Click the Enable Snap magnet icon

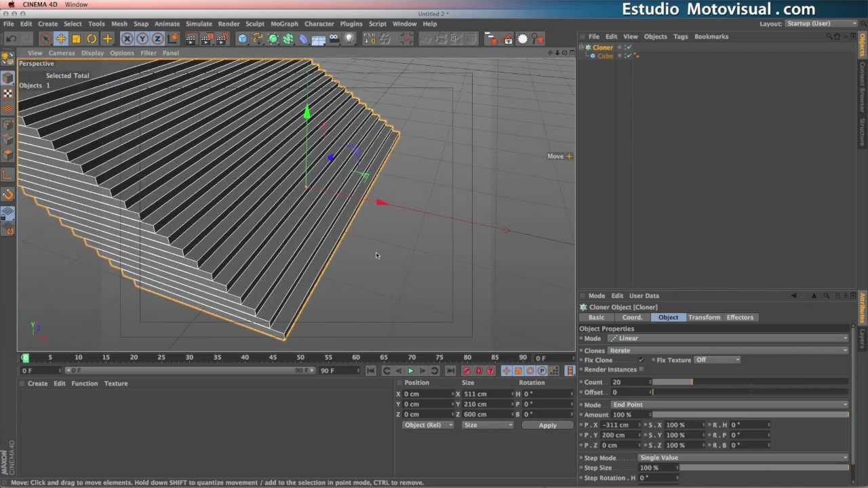[x=8, y=195]
